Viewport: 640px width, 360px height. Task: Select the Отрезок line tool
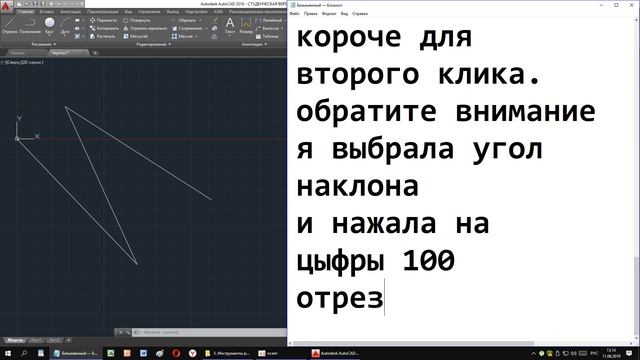coord(9,25)
